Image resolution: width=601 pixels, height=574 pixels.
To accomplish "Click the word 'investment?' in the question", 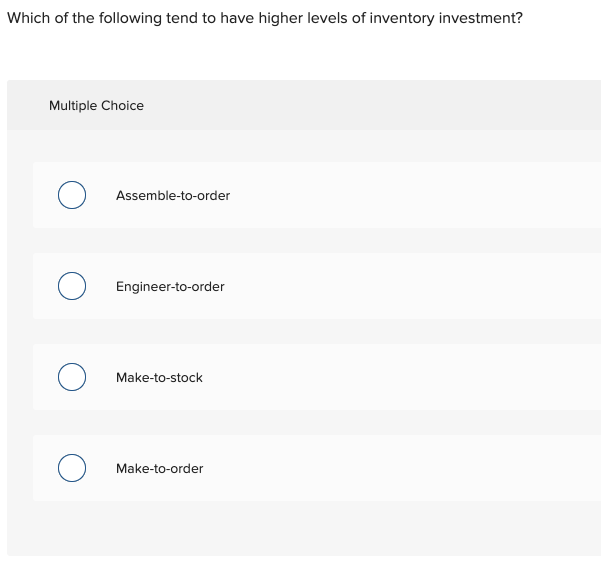I will click(481, 18).
